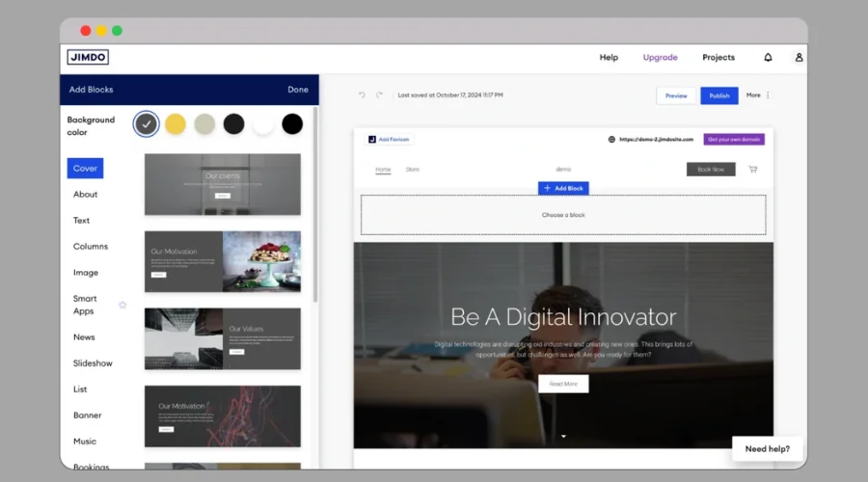Select the Slideshow block category
Screen dimensions: 868x482
tap(93, 363)
